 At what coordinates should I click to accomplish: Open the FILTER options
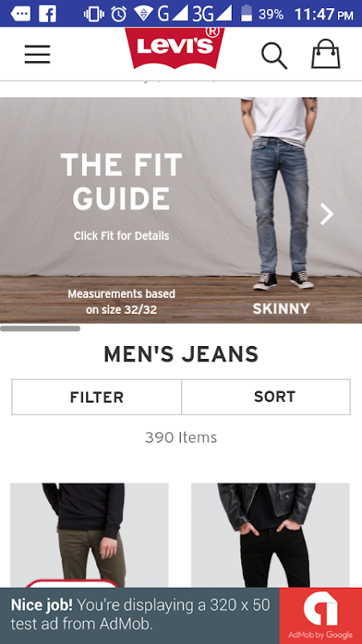(97, 397)
